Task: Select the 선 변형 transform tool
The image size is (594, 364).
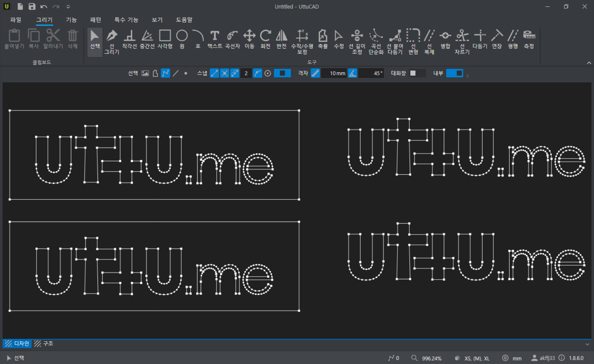Action: click(413, 42)
